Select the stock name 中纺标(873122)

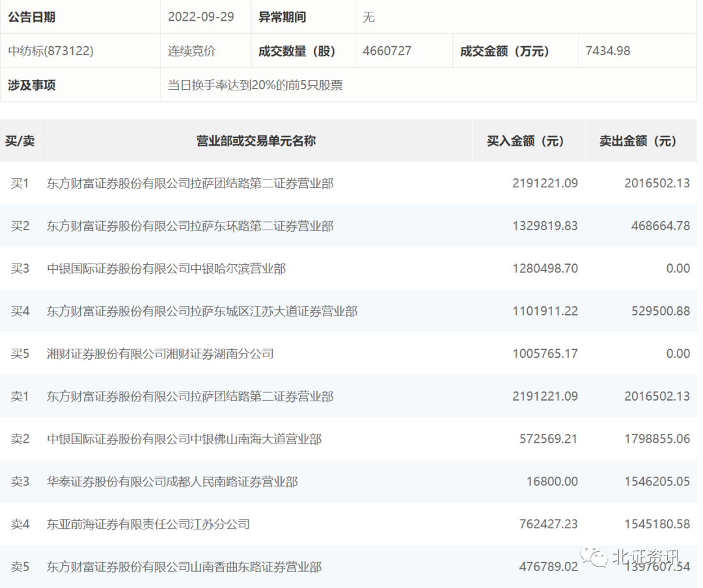point(51,51)
